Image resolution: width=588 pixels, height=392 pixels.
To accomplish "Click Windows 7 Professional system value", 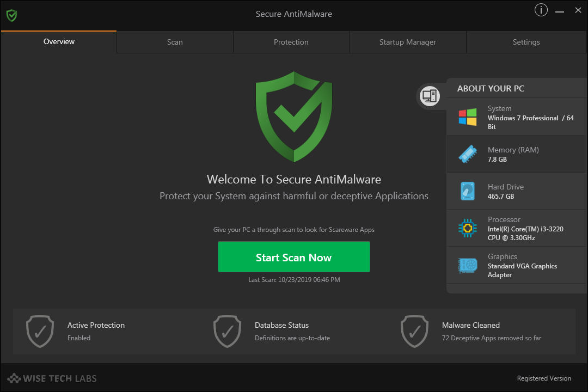I will point(531,122).
